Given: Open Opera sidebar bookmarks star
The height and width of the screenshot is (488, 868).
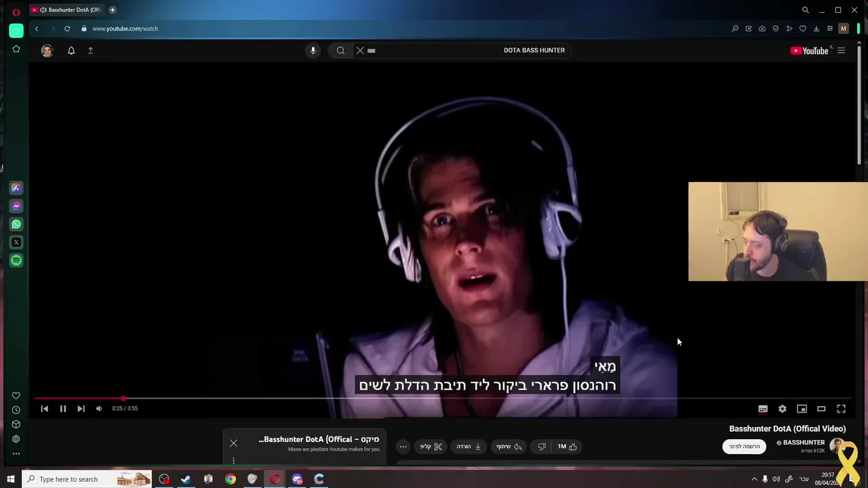Looking at the screenshot, I should pyautogui.click(x=16, y=49).
